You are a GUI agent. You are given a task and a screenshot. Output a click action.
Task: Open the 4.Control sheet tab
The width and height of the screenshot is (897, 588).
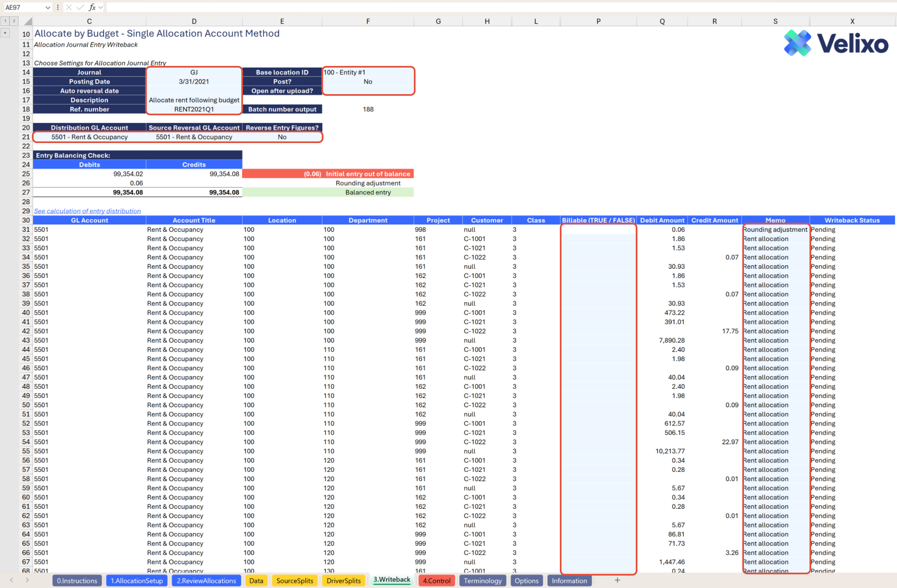(x=436, y=581)
